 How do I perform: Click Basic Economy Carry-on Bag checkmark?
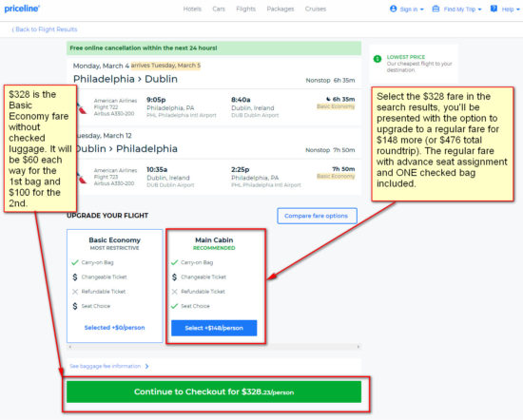point(75,262)
